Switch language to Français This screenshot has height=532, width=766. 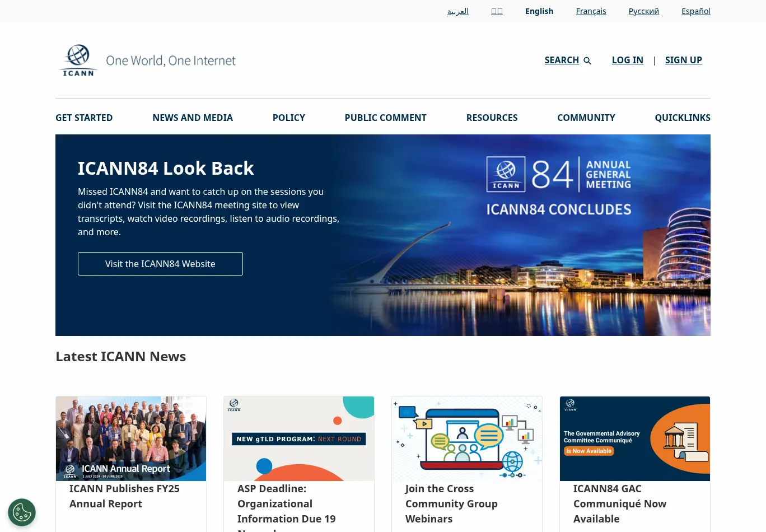pyautogui.click(x=591, y=11)
